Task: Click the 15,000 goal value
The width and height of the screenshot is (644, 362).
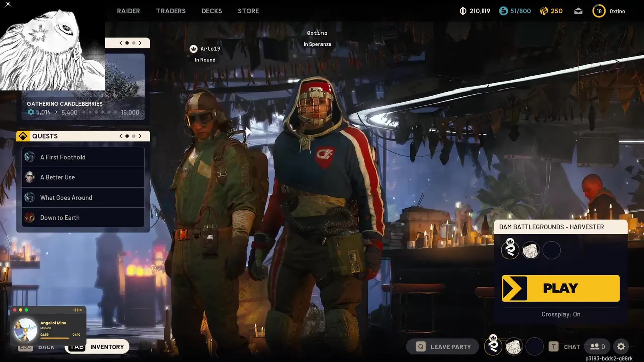Action: point(130,112)
